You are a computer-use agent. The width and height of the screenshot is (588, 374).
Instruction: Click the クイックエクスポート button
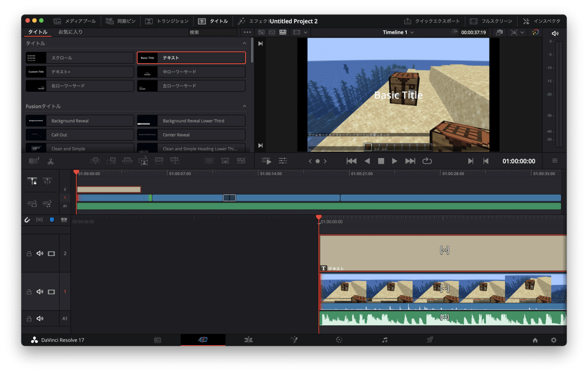[x=432, y=21]
